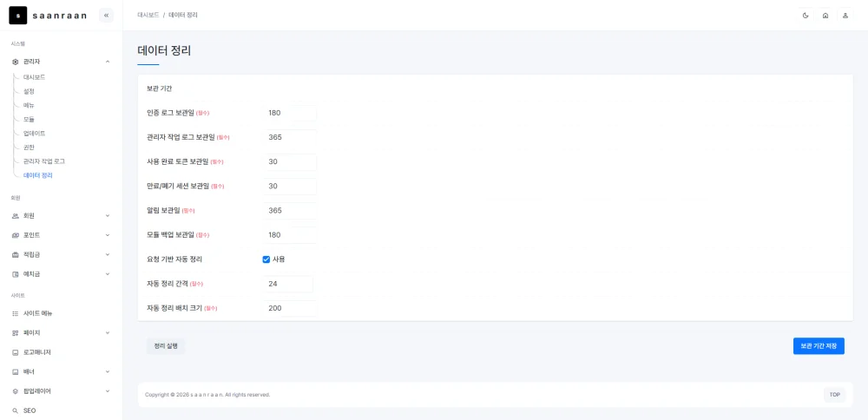
Task: Expand the 팝업레이어 menu chevron
Action: click(108, 391)
